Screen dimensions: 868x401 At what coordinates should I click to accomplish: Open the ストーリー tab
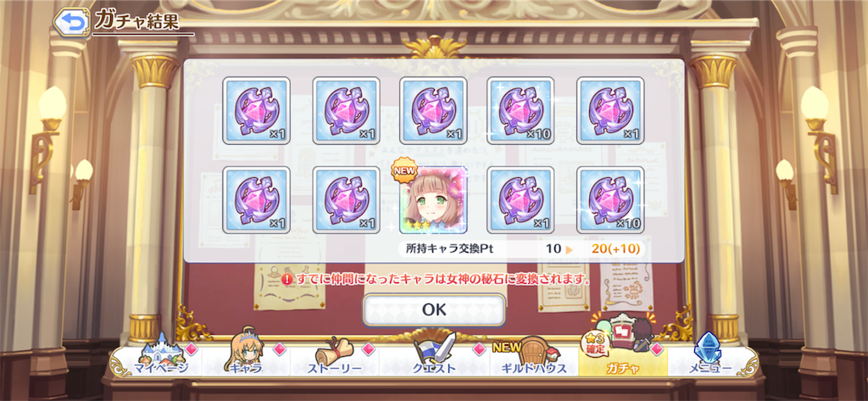332,359
